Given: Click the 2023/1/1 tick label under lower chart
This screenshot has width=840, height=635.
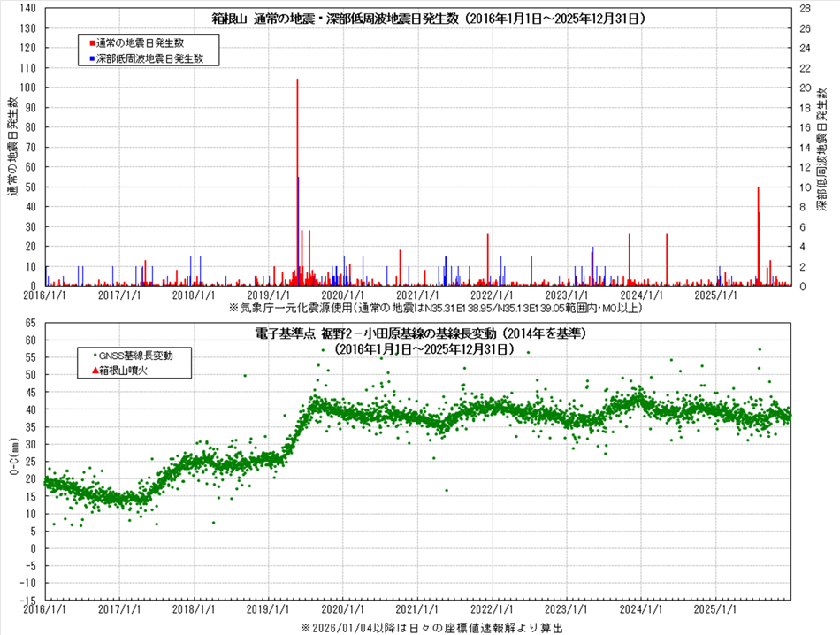Looking at the screenshot, I should pyautogui.click(x=569, y=609).
